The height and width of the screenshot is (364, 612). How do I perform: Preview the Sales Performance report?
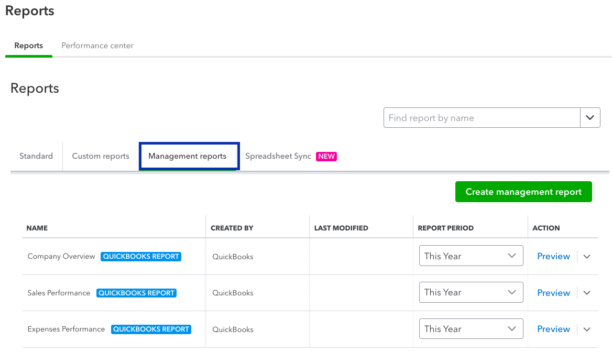point(553,293)
